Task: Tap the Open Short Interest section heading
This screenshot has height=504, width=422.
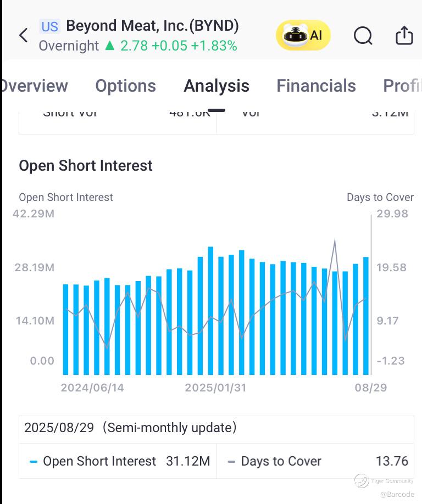Action: [x=86, y=166]
